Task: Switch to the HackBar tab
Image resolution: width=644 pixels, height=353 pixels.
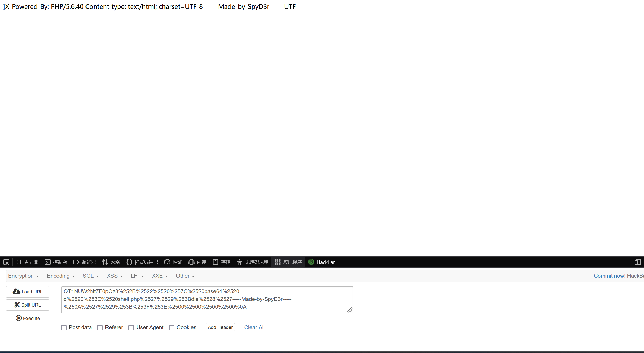Action: click(321, 262)
